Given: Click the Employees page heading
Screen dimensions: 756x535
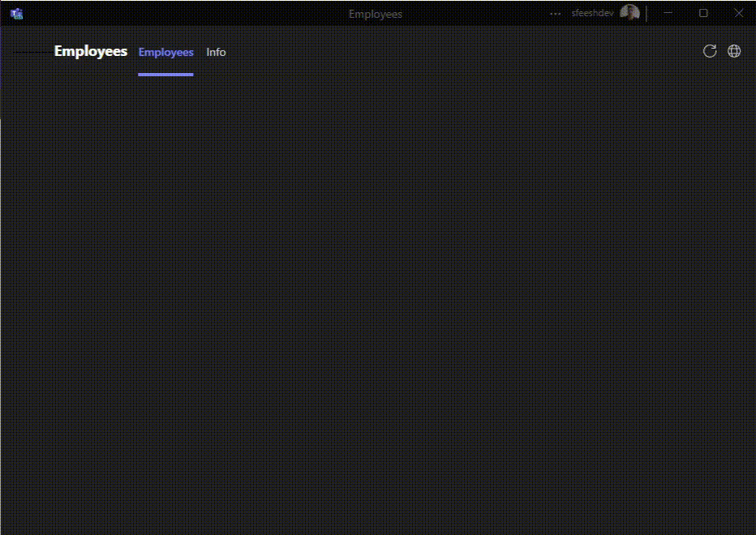Looking at the screenshot, I should click(x=91, y=51).
